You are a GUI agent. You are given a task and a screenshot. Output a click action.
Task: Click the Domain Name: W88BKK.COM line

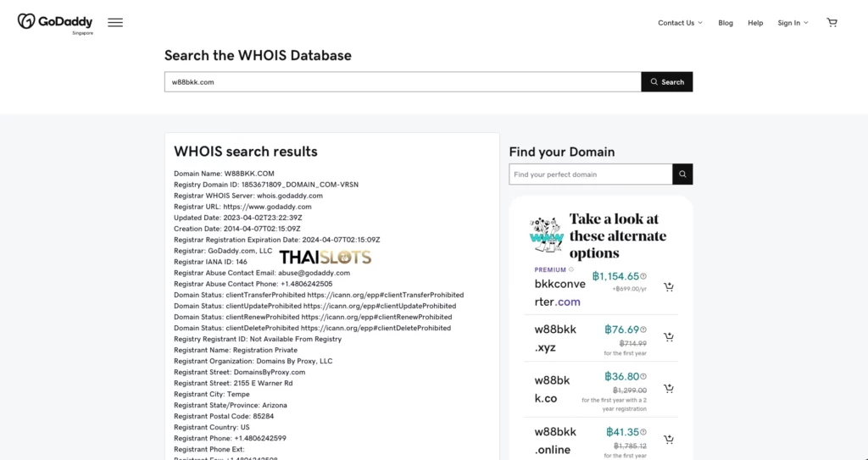point(224,174)
